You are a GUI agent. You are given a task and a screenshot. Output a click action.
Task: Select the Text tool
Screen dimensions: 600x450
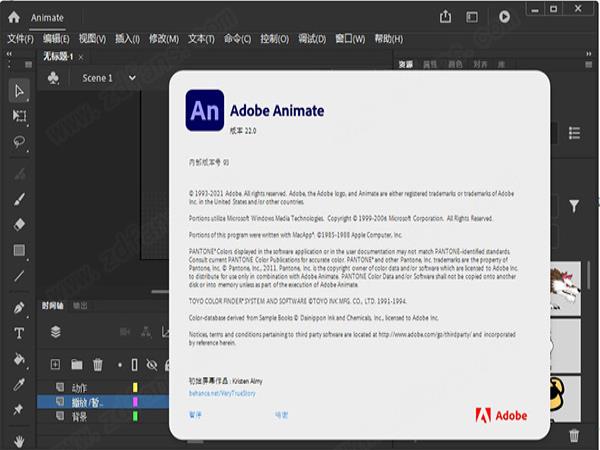coord(19,333)
